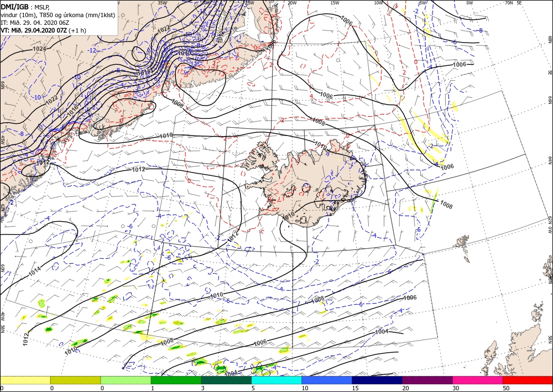Screen dimensions: 553x392
Task: Click the navy blue legend swatch
Action: (x=377, y=380)
